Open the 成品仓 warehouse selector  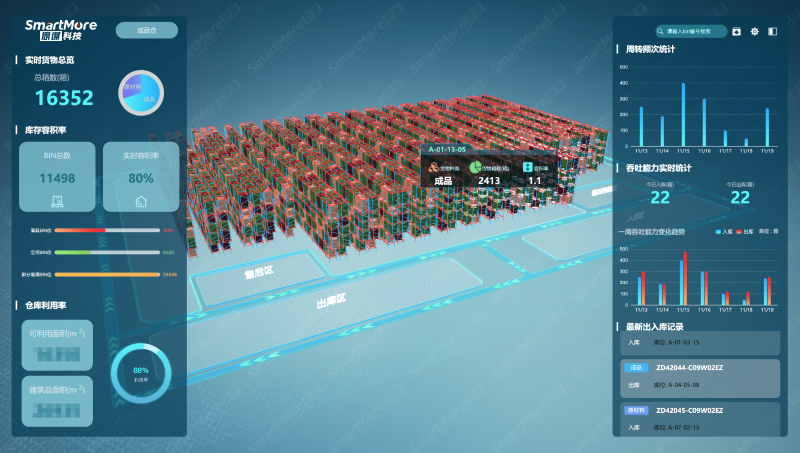pos(146,30)
